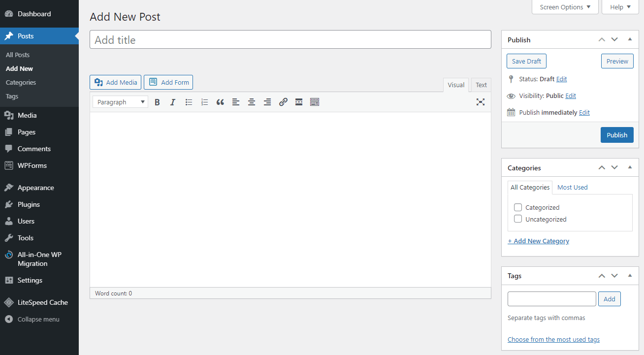
Task: Insert a numbered list
Action: (x=204, y=102)
